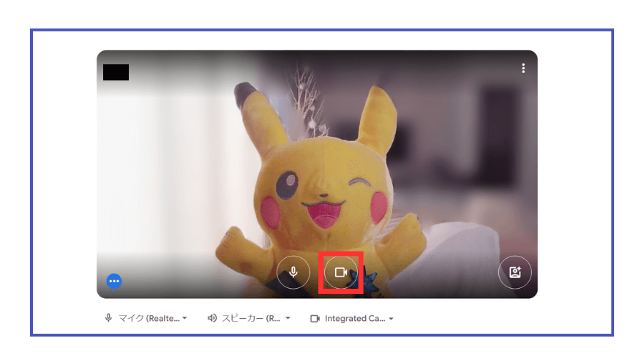Click the small microphone icon beside マイク

pyautogui.click(x=108, y=319)
